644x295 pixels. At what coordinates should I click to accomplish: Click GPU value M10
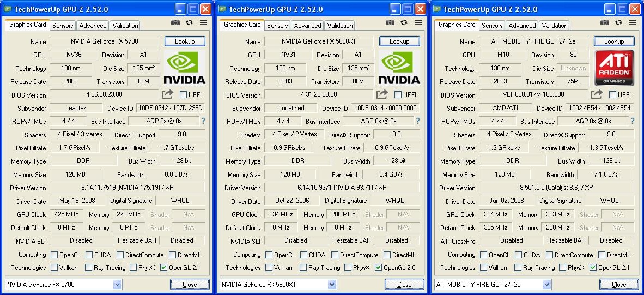[x=503, y=55]
